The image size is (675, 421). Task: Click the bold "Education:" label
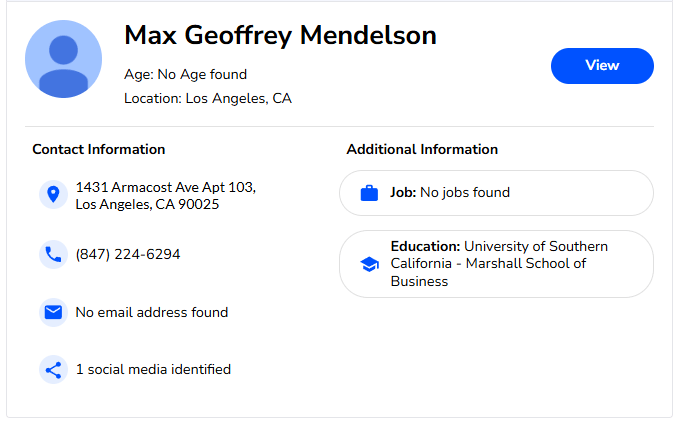(425, 246)
